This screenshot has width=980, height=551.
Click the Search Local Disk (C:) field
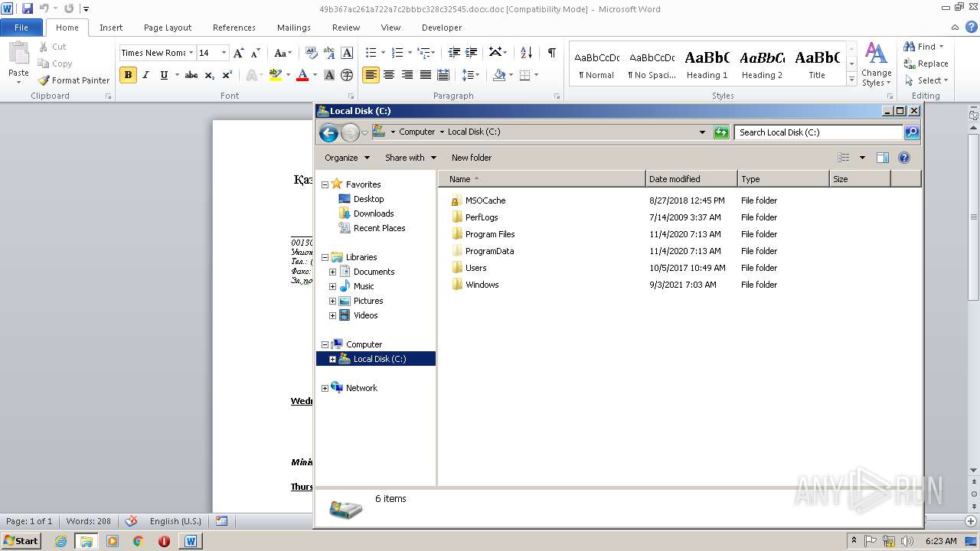818,132
